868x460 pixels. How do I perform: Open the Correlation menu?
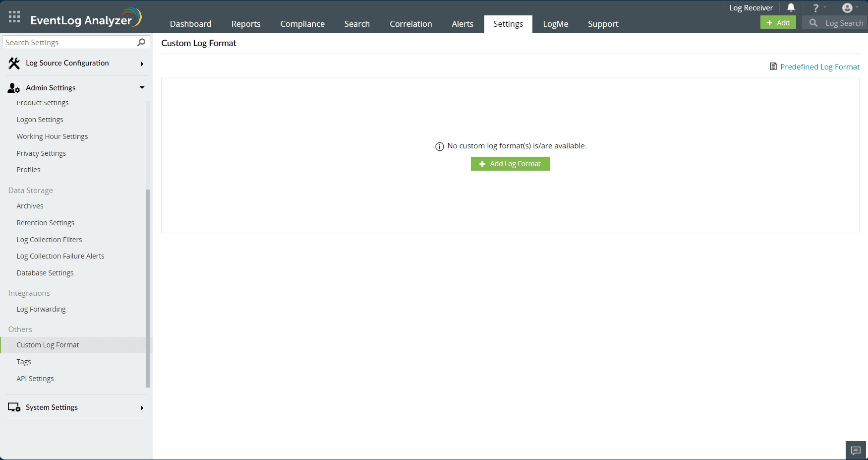(411, 23)
